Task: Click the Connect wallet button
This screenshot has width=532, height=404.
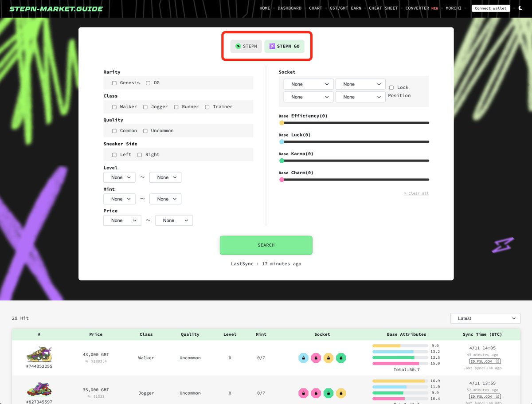Action: [x=491, y=8]
